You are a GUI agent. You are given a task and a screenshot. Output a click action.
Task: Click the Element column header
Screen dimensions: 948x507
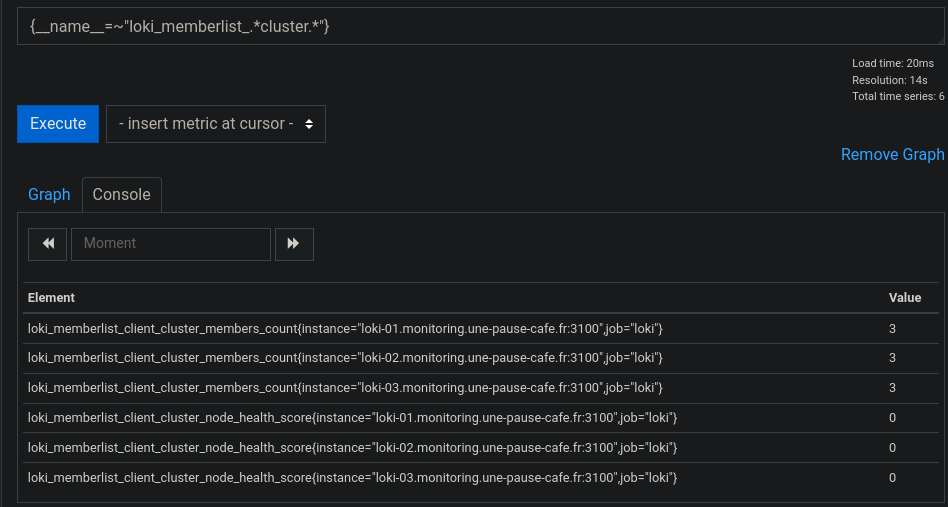tap(51, 298)
